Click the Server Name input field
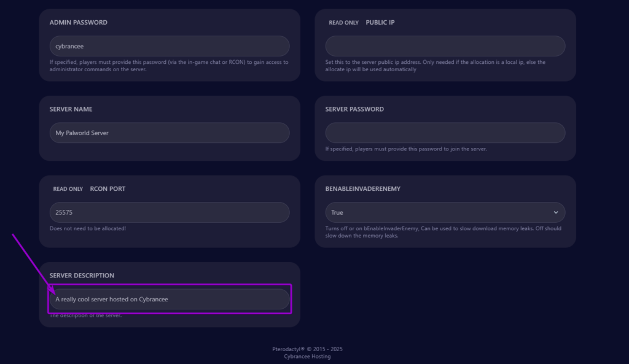This screenshot has height=364, width=629. pos(170,133)
